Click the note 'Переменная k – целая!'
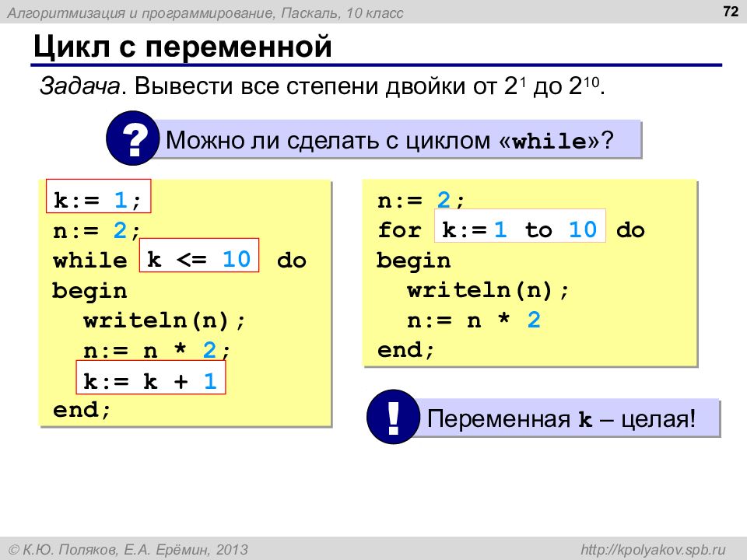Screen dimensions: 747x560 click(561, 418)
